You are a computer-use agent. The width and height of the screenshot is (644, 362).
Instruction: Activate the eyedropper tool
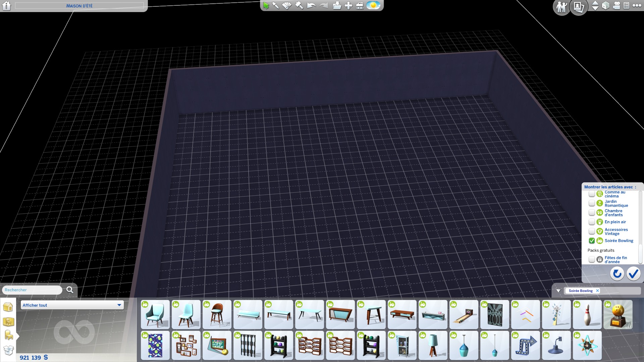coord(276,5)
